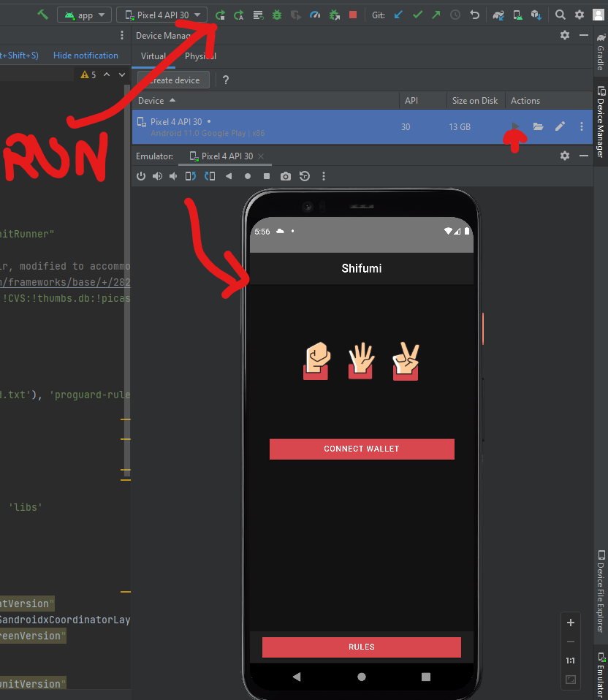Screen dimensions: 608x700
Task: Open the Pixel 4 device folder icon
Action: [x=539, y=126]
